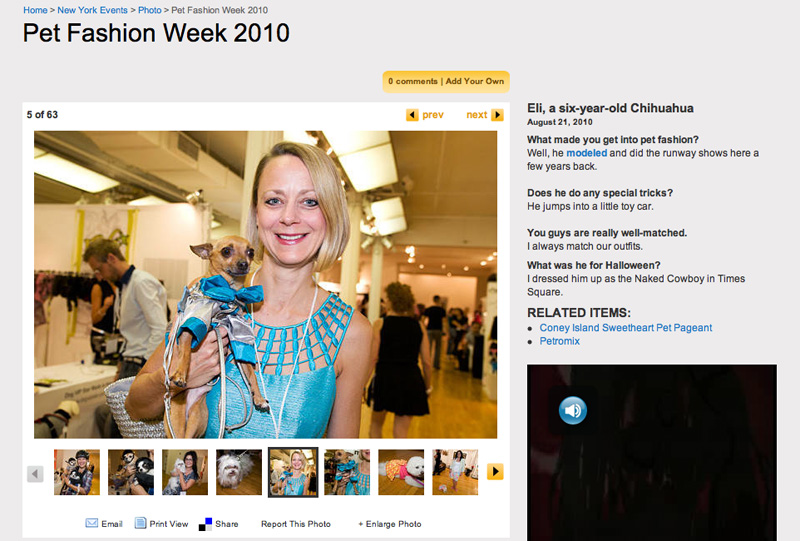The height and width of the screenshot is (541, 800).
Task: Click the prev arrow icon
Action: 412,115
